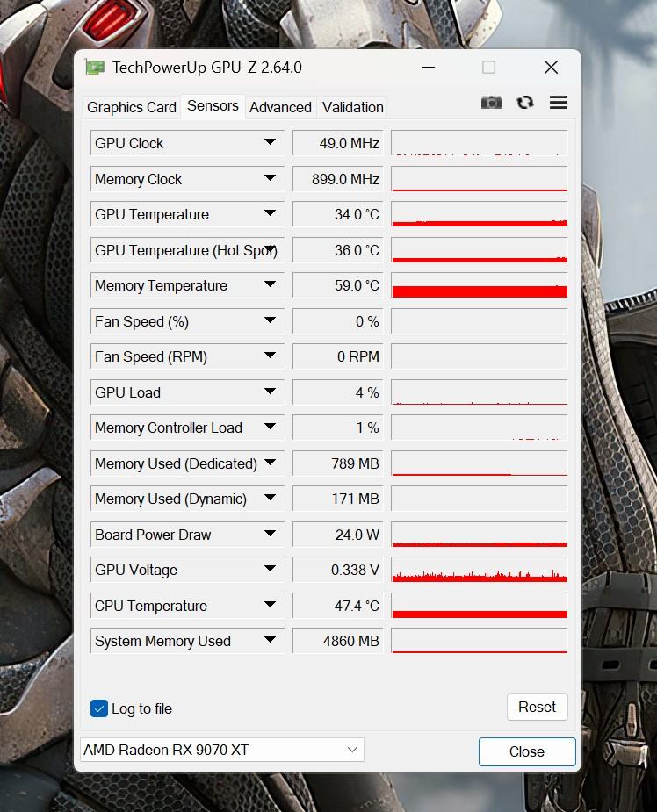Expand the GPU Clock sensor dropdown

[270, 142]
